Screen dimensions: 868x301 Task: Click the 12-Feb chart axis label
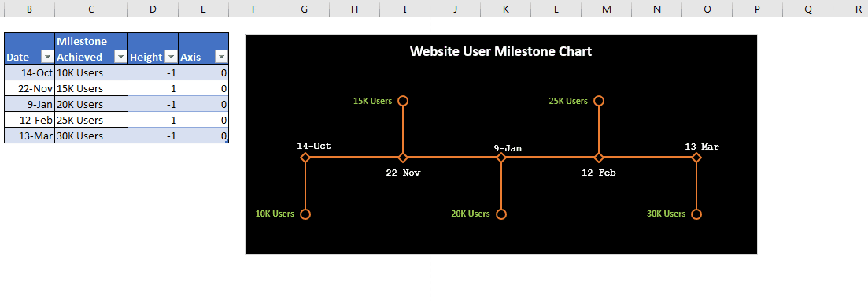point(598,173)
